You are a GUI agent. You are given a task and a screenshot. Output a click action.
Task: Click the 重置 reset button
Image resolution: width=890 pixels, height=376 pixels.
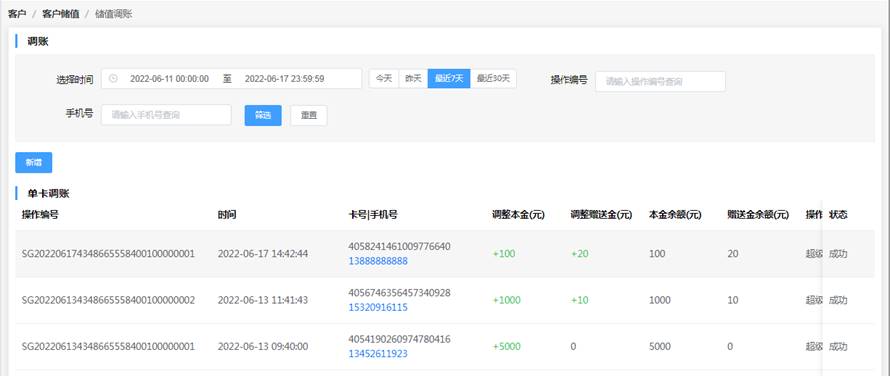click(309, 115)
